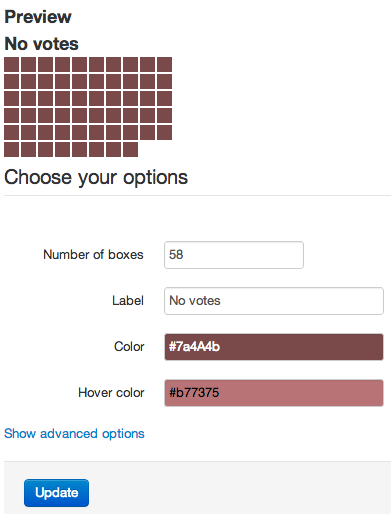Click the Number of boxes label

tap(93, 255)
